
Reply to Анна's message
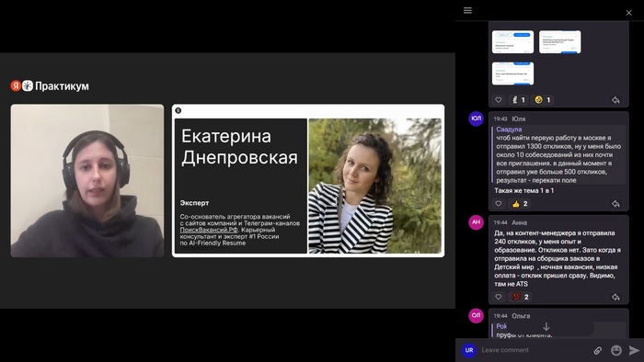[615, 297]
